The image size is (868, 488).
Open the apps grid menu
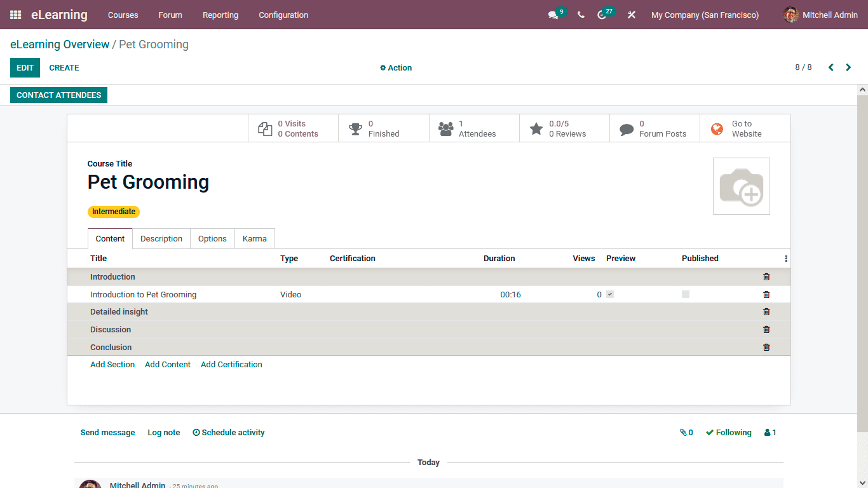[x=14, y=15]
